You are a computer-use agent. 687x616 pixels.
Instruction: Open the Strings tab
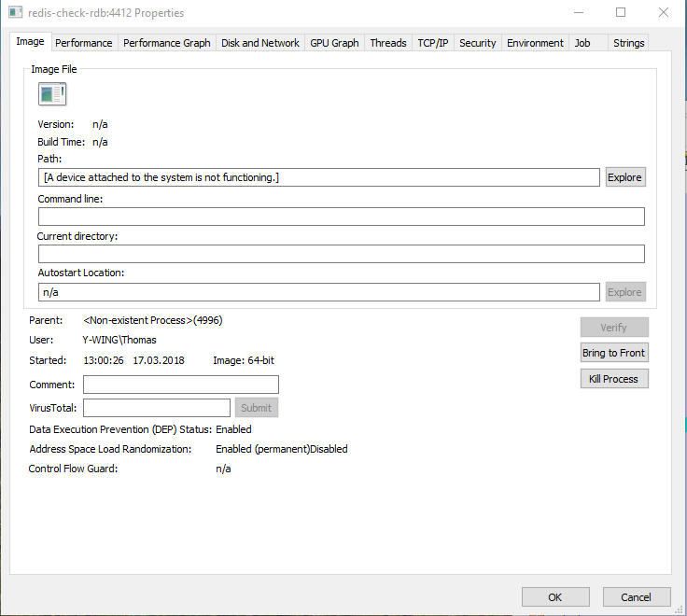coord(629,43)
